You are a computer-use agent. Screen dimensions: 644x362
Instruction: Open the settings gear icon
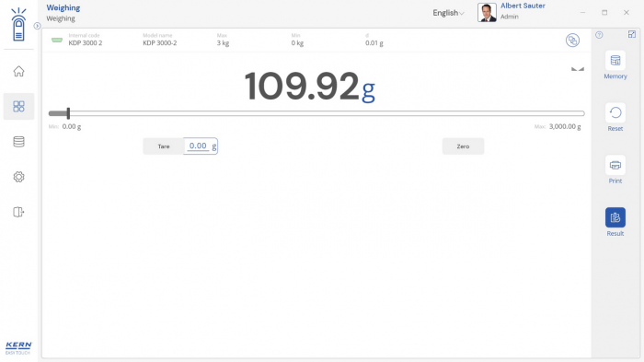click(x=18, y=177)
